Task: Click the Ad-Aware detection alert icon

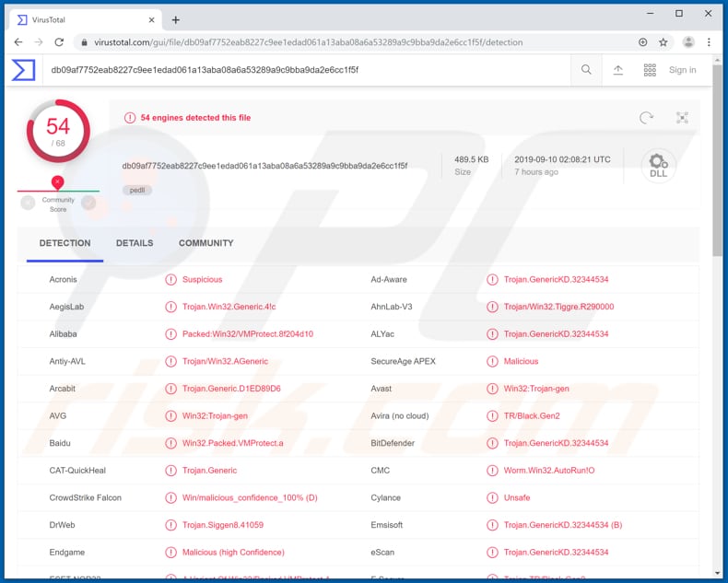Action: (x=492, y=279)
